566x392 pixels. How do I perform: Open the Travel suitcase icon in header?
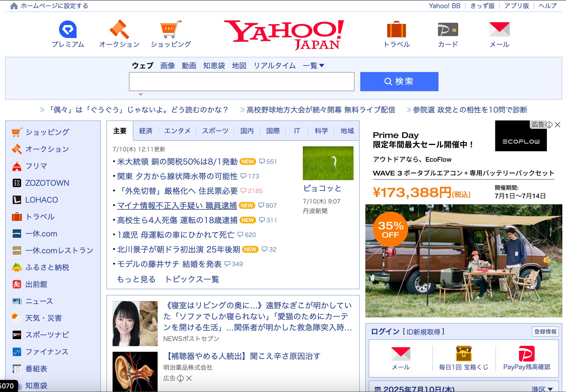pos(397,29)
